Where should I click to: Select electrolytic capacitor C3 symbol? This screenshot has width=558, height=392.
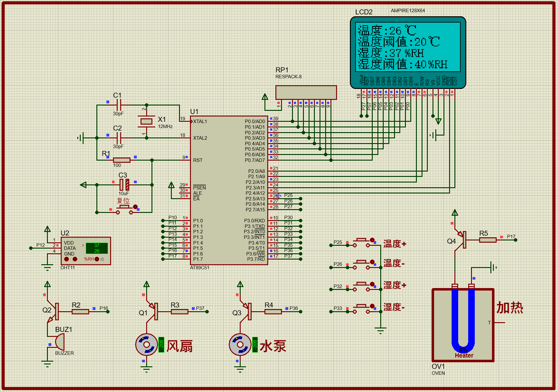click(124, 185)
